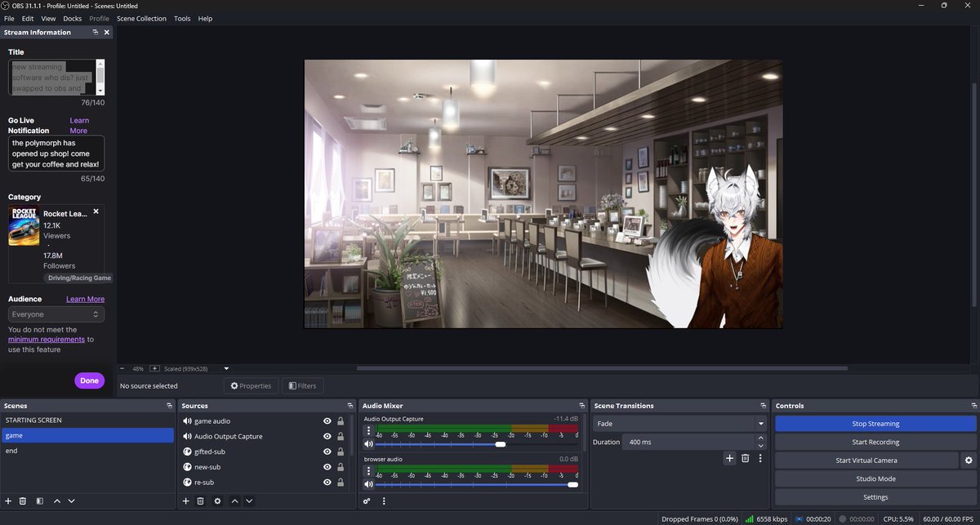Open Learn More link beside Audience
980x525 pixels.
point(85,299)
